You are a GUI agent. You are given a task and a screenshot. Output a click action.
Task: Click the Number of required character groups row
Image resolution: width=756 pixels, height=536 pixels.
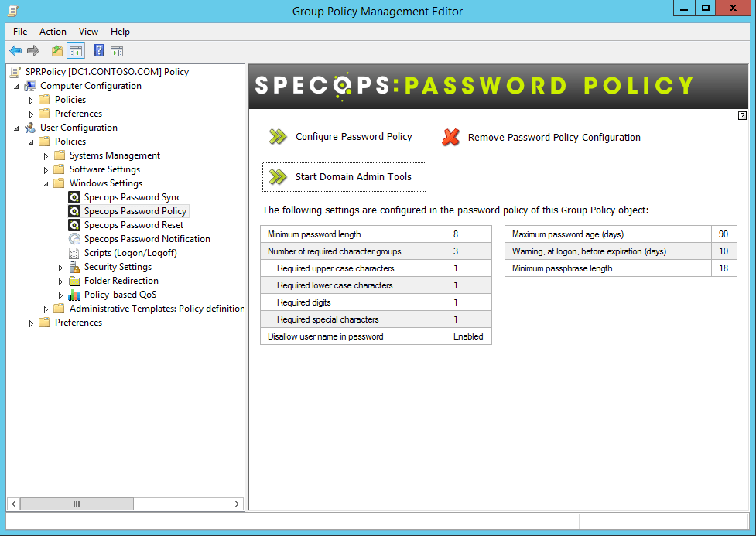376,251
